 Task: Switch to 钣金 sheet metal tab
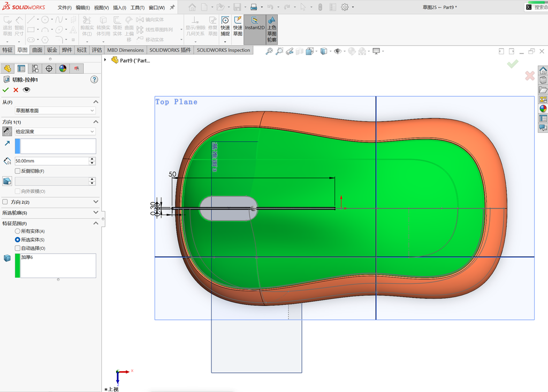coord(52,50)
